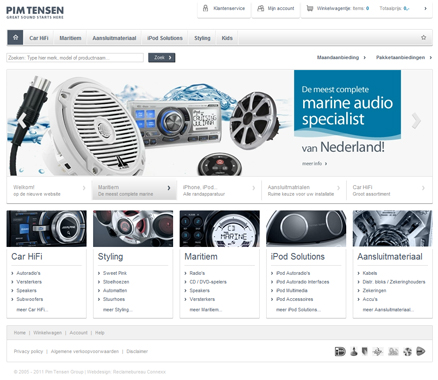
Task: Open Versterkers under Car HiFi
Action: (29, 282)
